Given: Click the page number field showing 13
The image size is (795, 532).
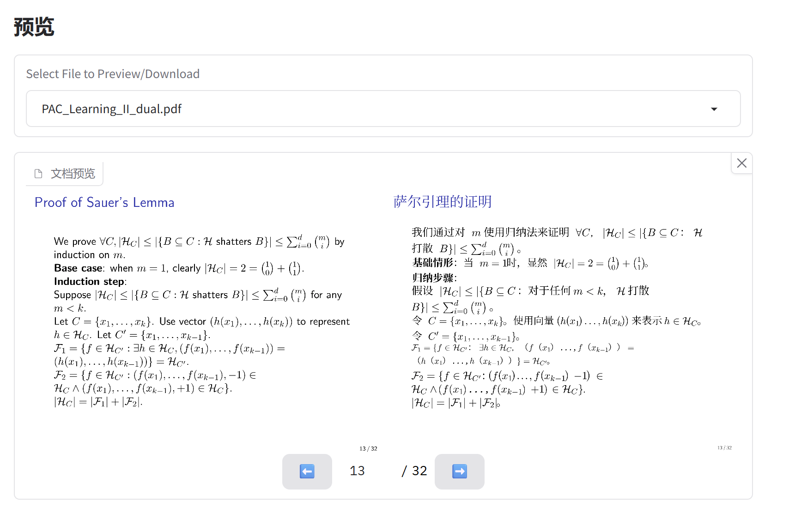Looking at the screenshot, I should [x=357, y=471].
